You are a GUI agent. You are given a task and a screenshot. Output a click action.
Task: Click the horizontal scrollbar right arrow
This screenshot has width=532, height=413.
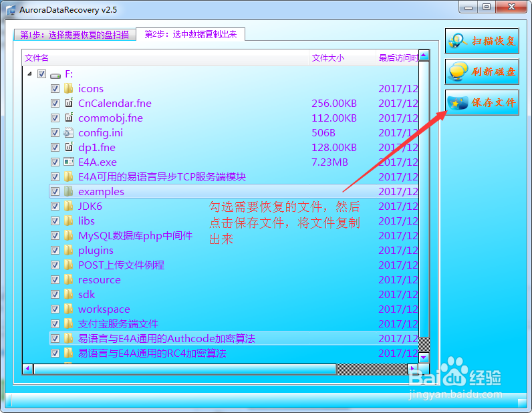pos(412,369)
